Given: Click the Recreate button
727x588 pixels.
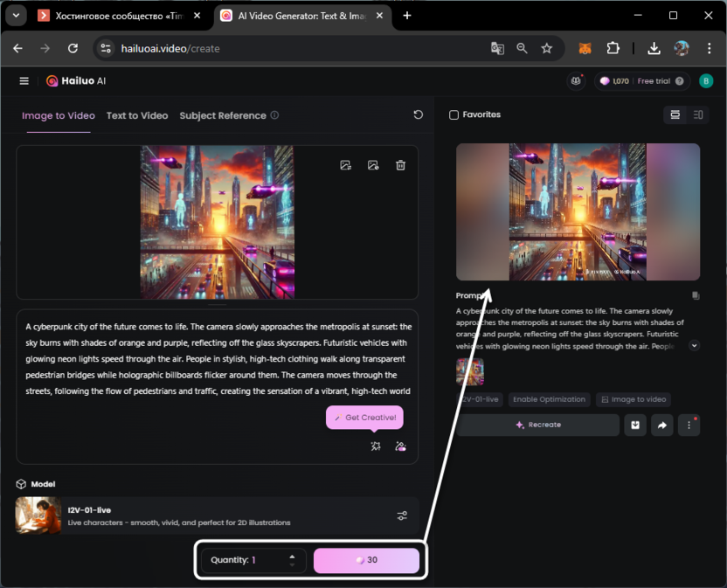Looking at the screenshot, I should point(537,425).
